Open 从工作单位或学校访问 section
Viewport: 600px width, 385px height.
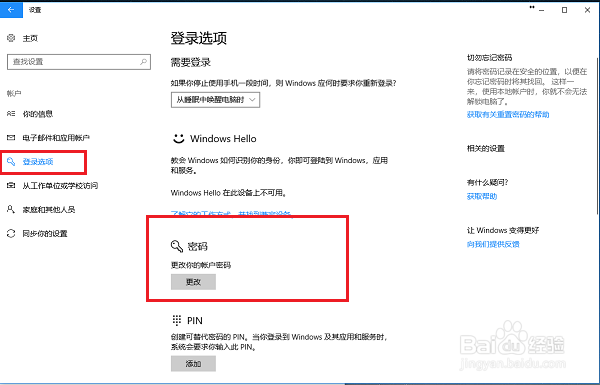[x=60, y=186]
